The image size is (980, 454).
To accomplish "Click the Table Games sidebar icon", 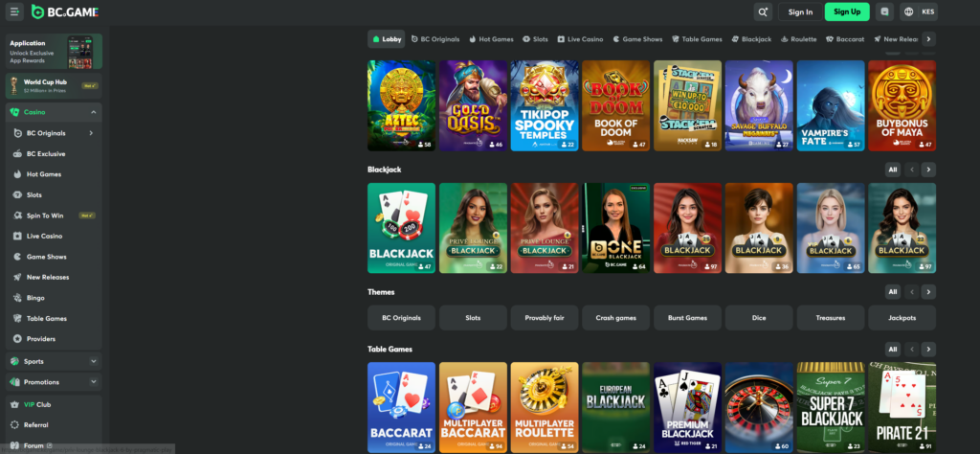I will (x=17, y=318).
